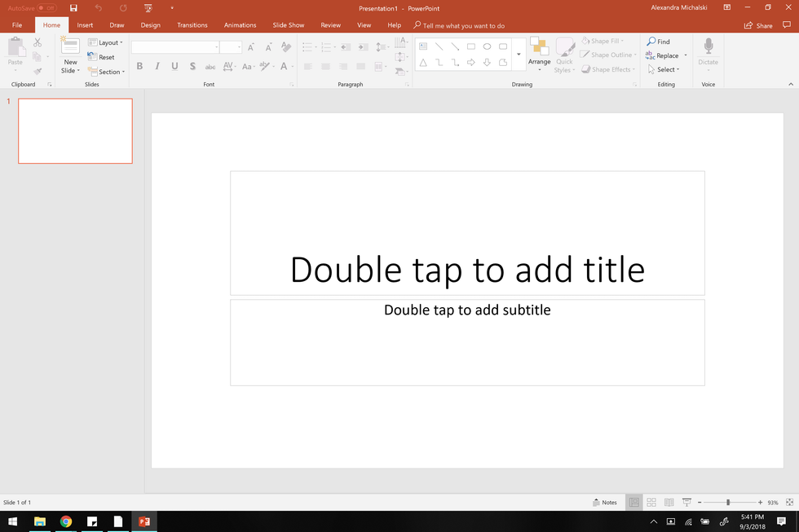The image size is (799, 532).
Task: Open the Insert ribbon tab
Action: 85,25
